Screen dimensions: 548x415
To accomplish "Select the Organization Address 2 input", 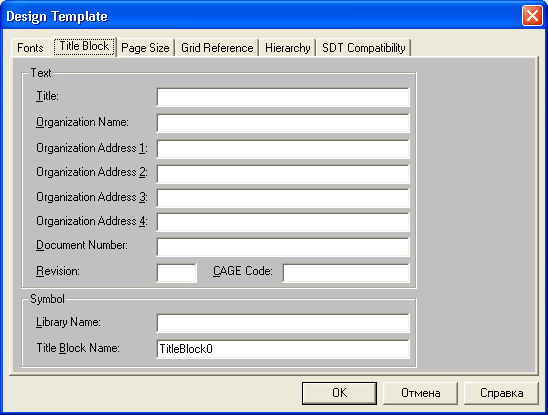I will [283, 174].
